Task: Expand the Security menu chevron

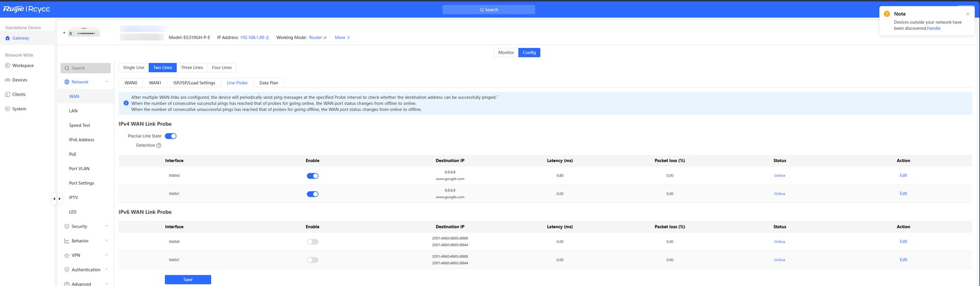Action: [x=106, y=226]
